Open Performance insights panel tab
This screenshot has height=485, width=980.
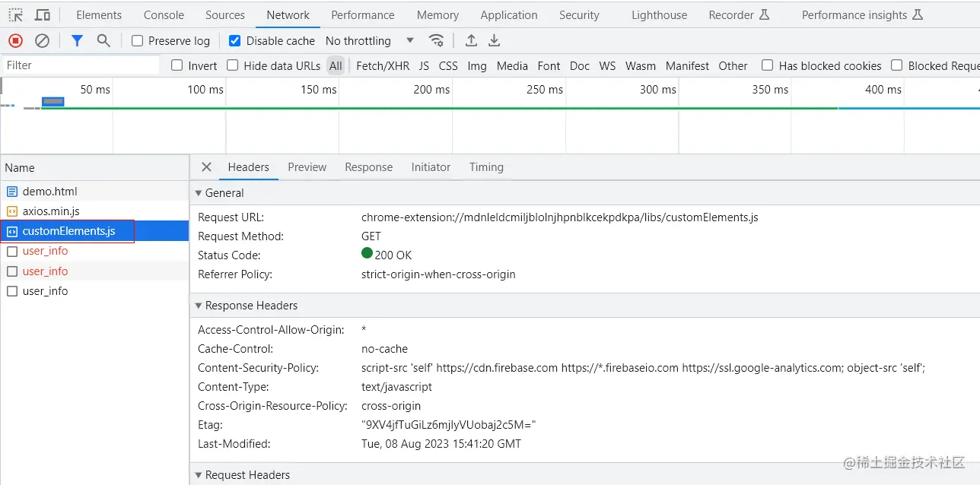pyautogui.click(x=862, y=15)
